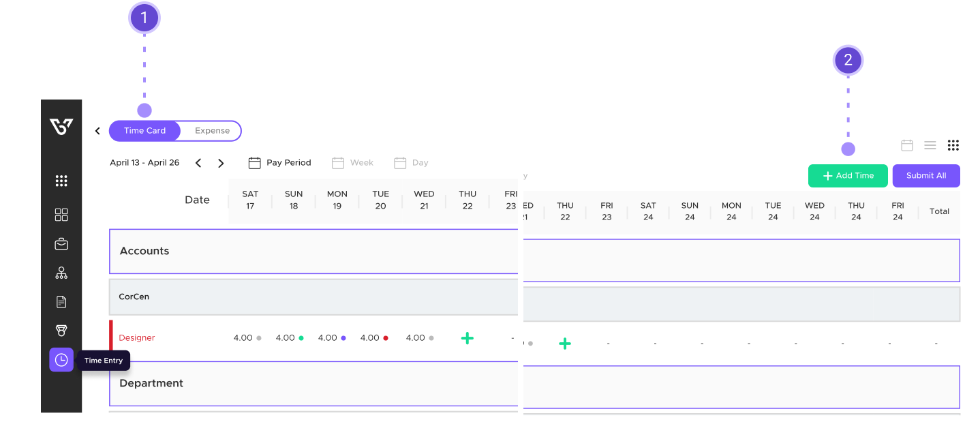The height and width of the screenshot is (439, 980).
Task: Click the green Add Time button
Action: pos(848,176)
